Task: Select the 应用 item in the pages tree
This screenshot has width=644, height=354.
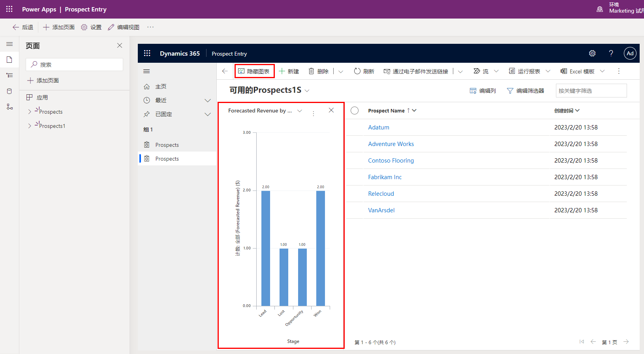Action: coord(37,97)
